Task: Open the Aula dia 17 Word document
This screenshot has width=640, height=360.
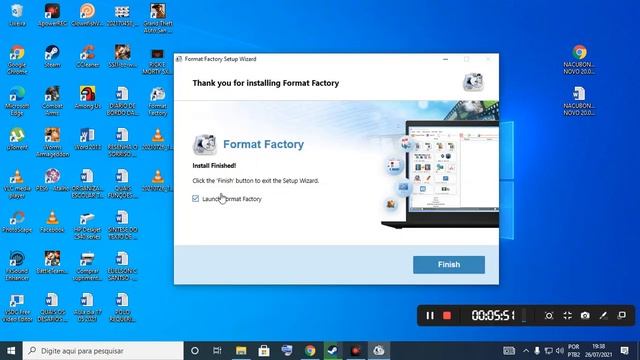Action: coord(87,307)
